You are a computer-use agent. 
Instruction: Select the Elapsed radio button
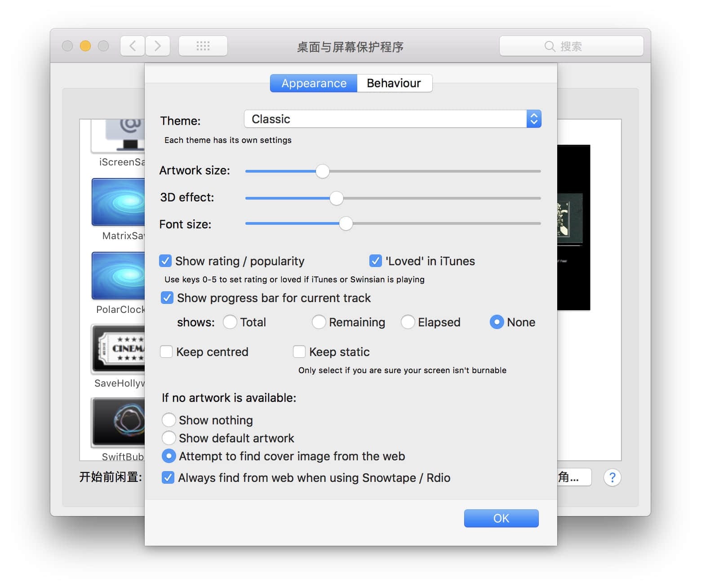point(408,322)
